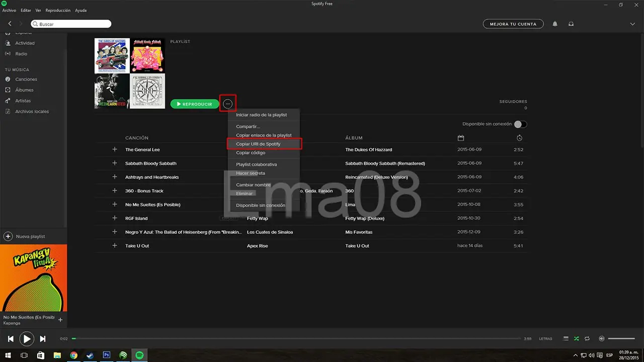Screen dimensions: 644x362
Task: Go back with the left navigation arrow
Action: 10,24
